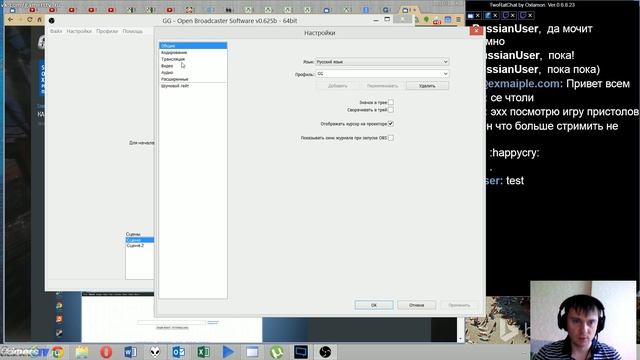The height and width of the screenshot is (360, 640).
Task: Open the Помощь menu in OBS
Action: 133,31
